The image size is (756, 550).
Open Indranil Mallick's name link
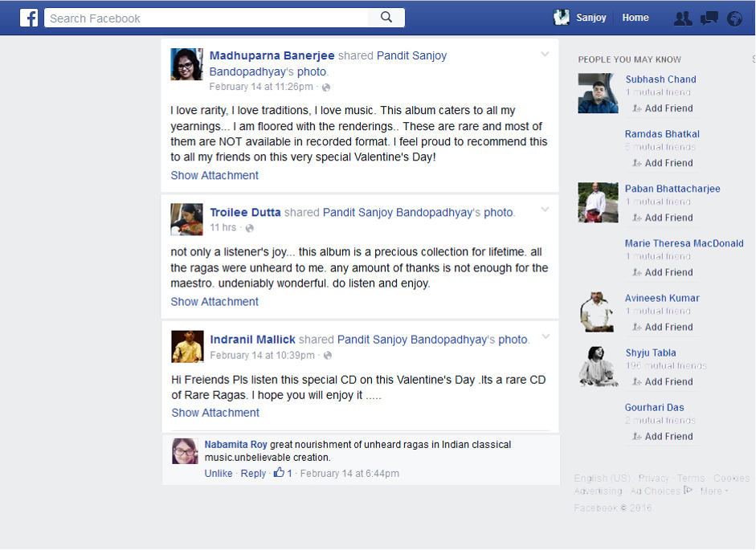click(252, 340)
